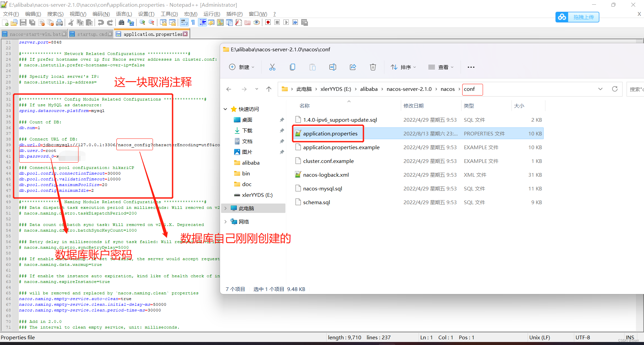Open the 搜索(S) menu
This screenshot has height=345, width=644.
[x=55, y=14]
